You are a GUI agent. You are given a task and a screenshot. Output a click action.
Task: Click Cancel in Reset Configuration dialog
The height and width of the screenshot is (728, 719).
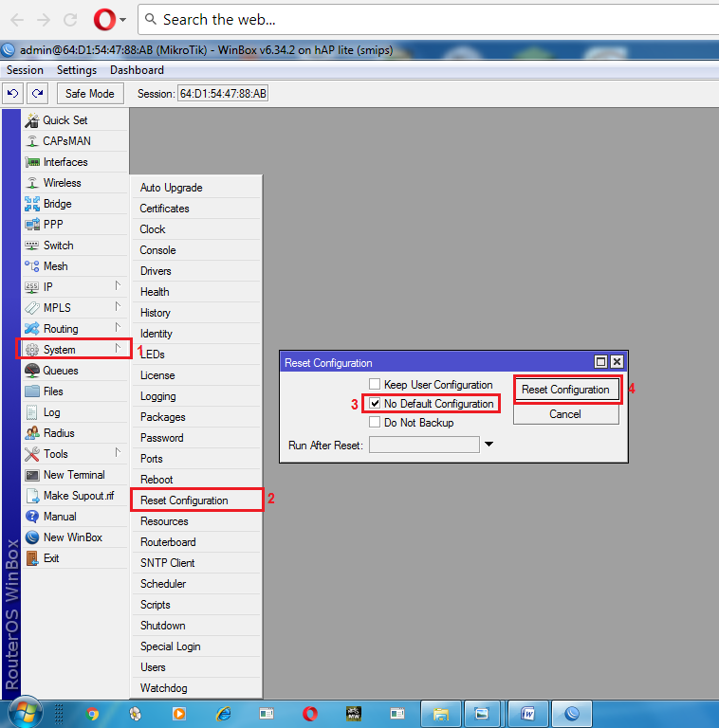click(565, 414)
